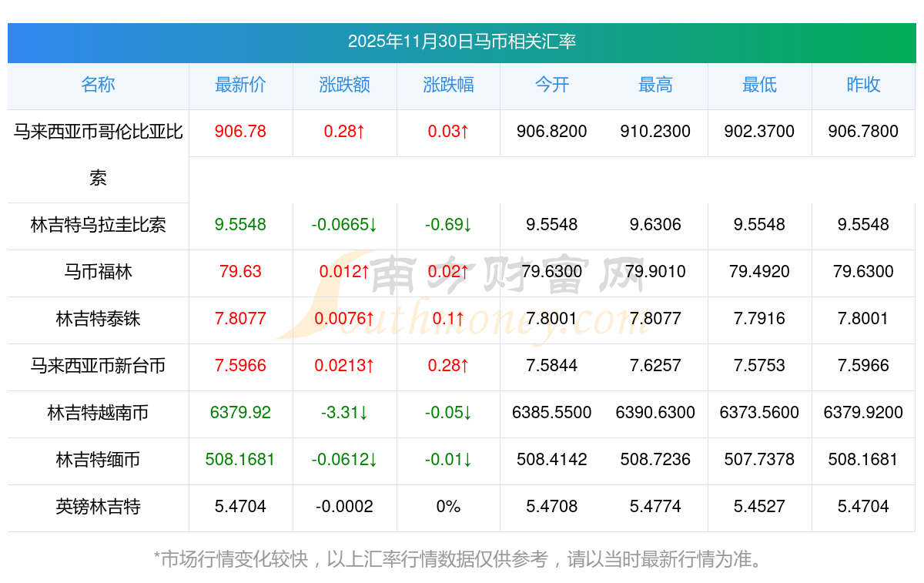The width and height of the screenshot is (924, 583).
Task: Click the 最新价 column header
Action: click(240, 85)
